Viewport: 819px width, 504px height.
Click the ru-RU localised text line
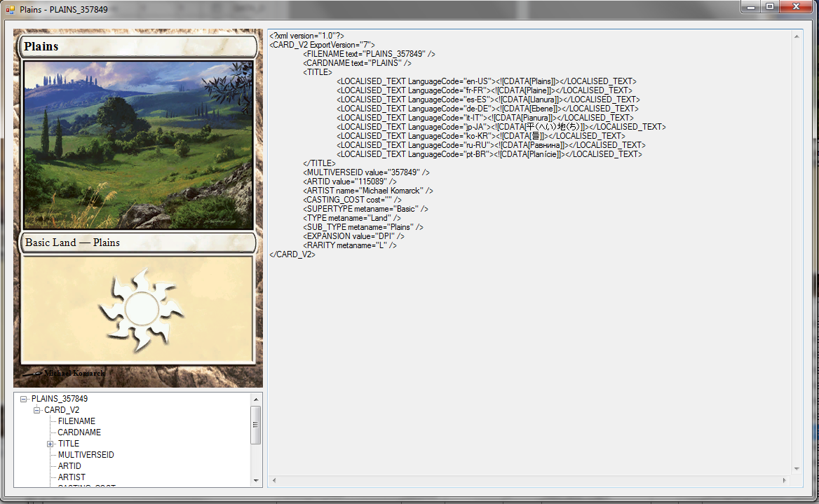tap(491, 145)
